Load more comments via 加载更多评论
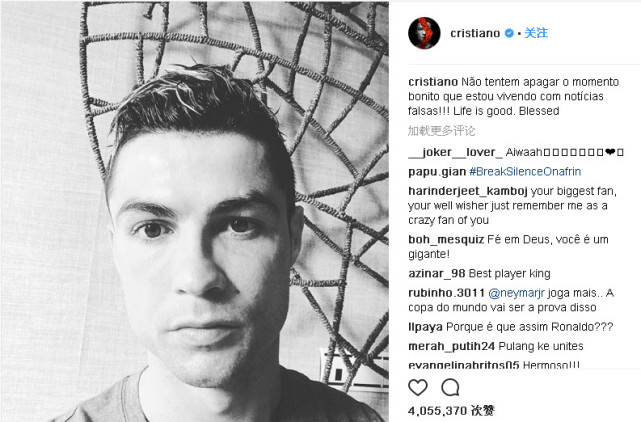This screenshot has height=422, width=641. pos(442,131)
